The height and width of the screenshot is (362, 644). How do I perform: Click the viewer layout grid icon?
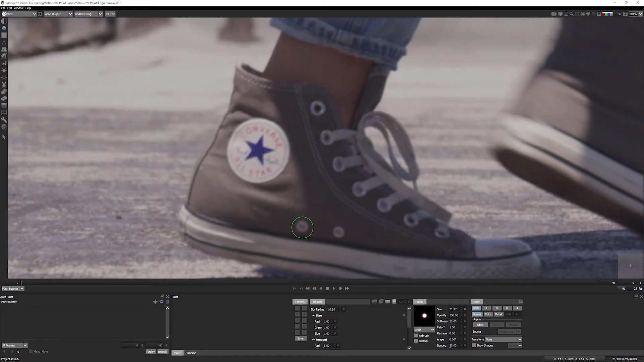(40, 14)
